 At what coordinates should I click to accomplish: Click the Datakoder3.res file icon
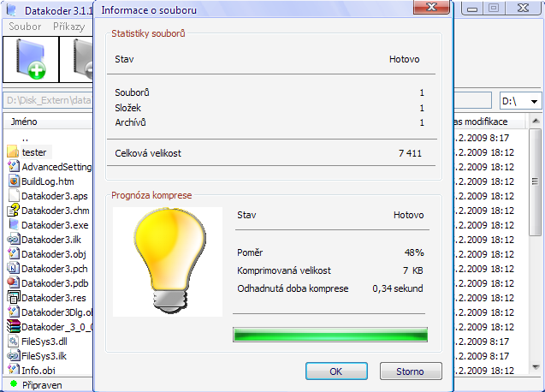(x=13, y=297)
